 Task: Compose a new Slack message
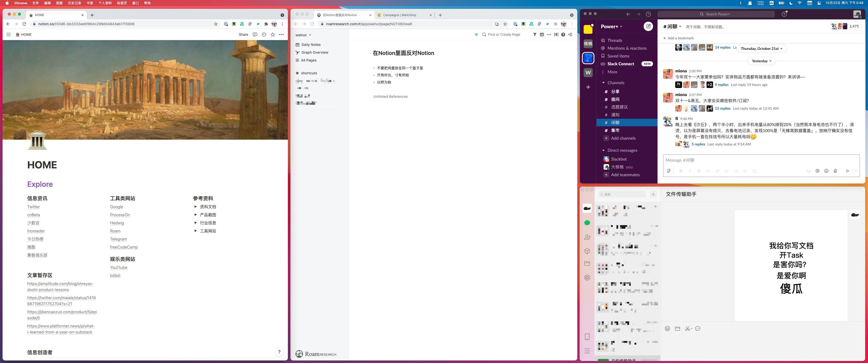pyautogui.click(x=648, y=26)
